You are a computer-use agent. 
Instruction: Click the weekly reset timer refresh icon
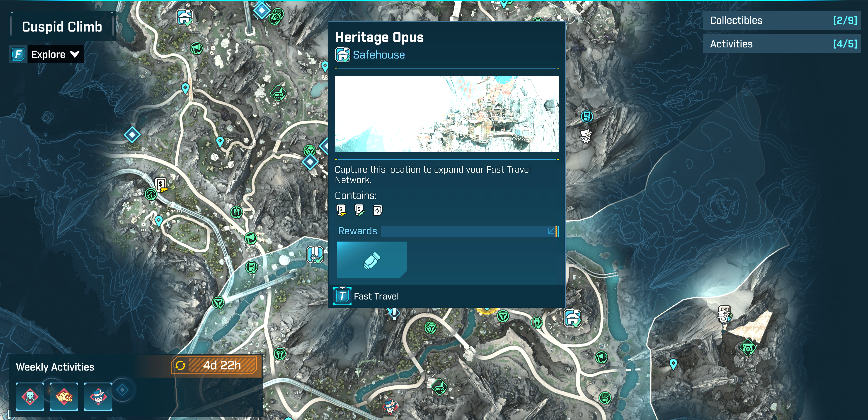click(180, 365)
